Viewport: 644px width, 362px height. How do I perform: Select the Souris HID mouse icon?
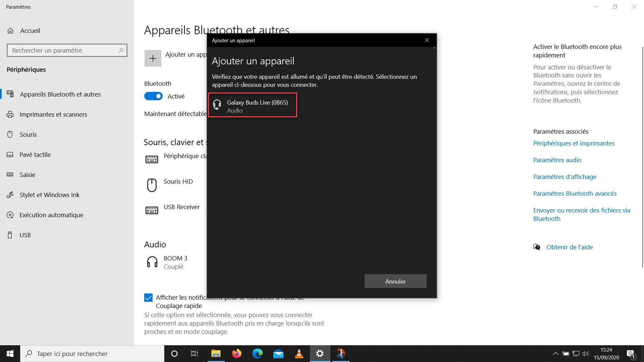152,185
